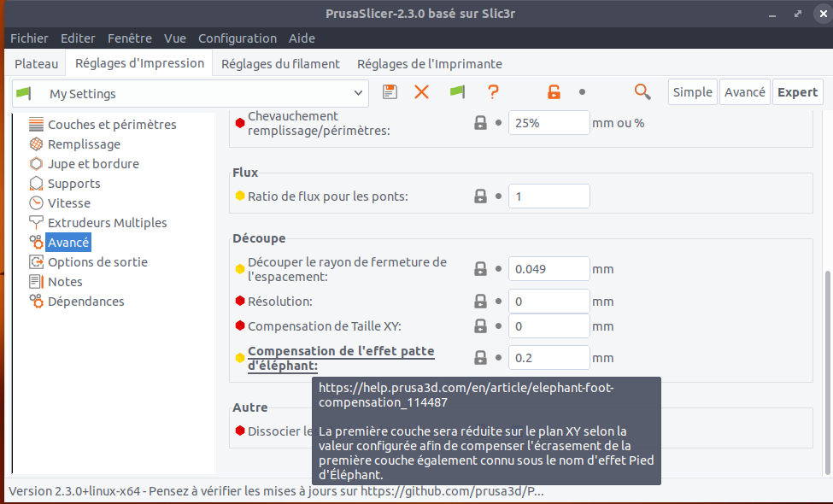Open the Vue menu
The width and height of the screenshot is (833, 504).
point(175,38)
